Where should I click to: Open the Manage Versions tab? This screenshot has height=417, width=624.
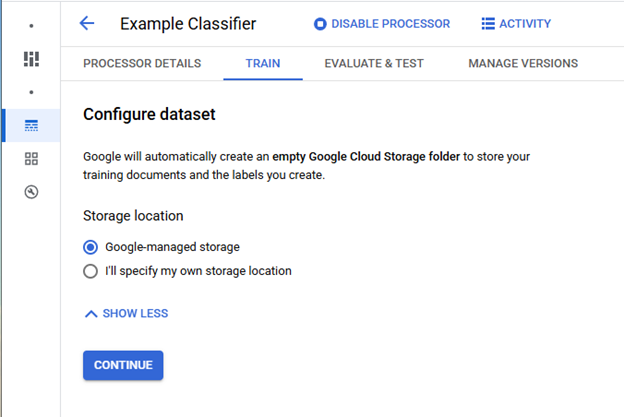click(523, 64)
